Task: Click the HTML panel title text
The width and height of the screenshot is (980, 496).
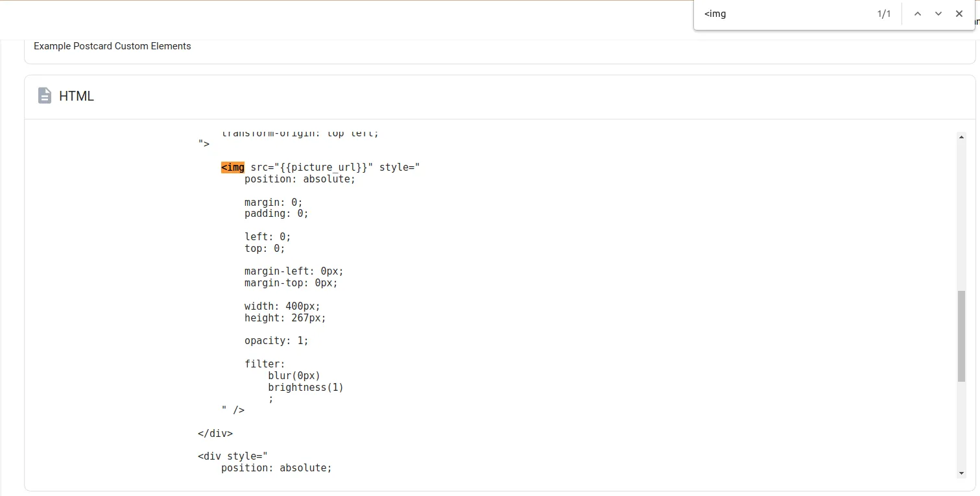Action: (x=76, y=95)
